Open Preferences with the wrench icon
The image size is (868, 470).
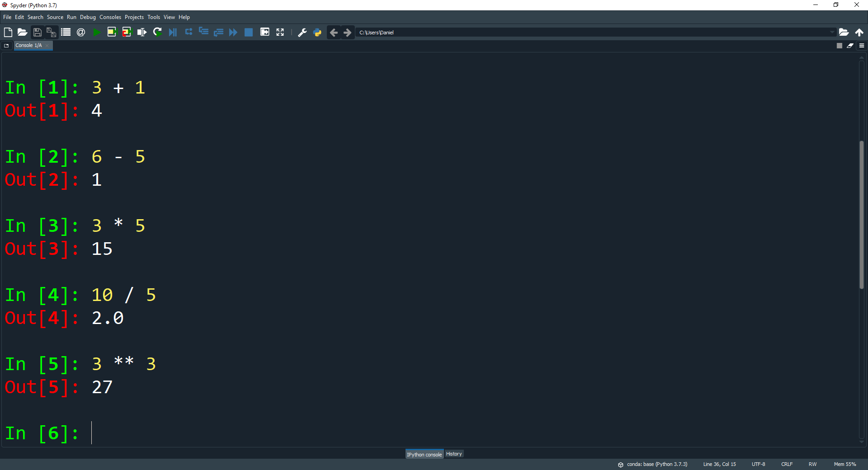pyautogui.click(x=302, y=32)
